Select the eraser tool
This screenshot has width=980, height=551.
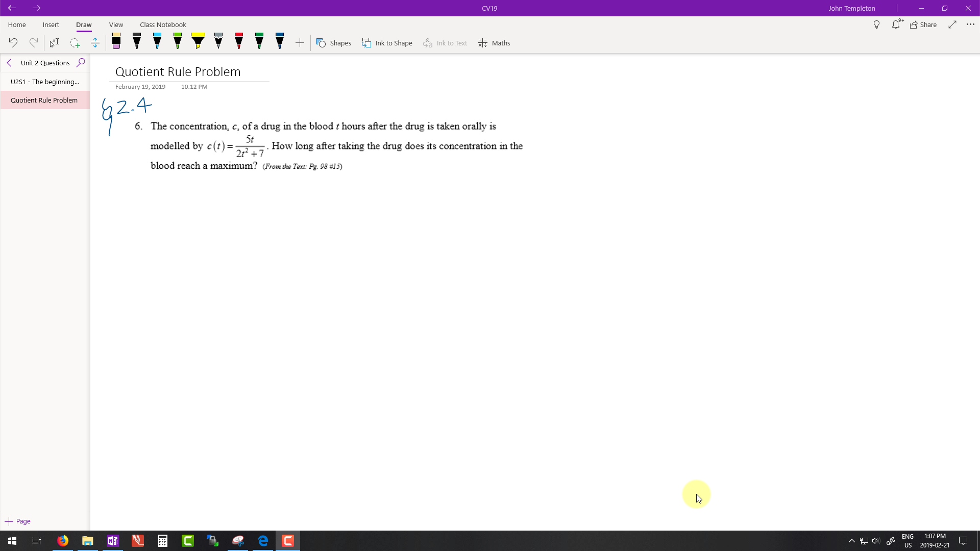click(x=116, y=42)
